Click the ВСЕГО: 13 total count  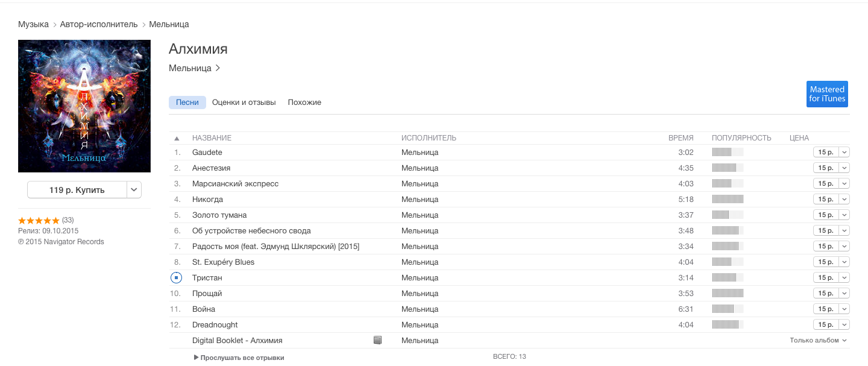coord(509,356)
